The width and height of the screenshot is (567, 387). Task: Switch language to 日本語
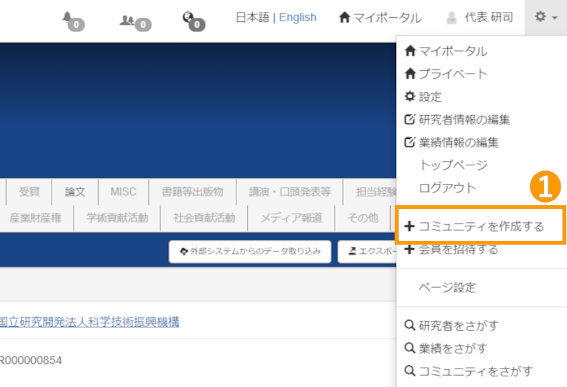(x=252, y=17)
